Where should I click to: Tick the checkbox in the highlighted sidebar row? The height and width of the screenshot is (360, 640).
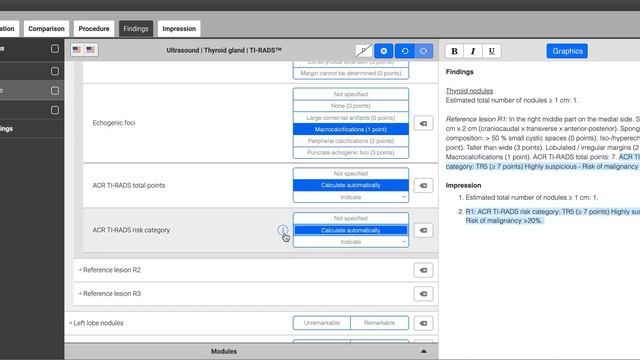(x=55, y=91)
